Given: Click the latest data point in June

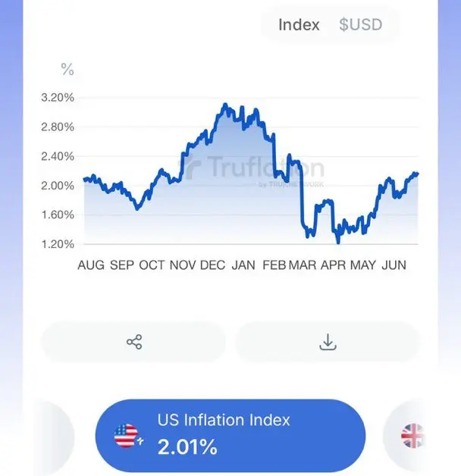Looking at the screenshot, I should [417, 174].
